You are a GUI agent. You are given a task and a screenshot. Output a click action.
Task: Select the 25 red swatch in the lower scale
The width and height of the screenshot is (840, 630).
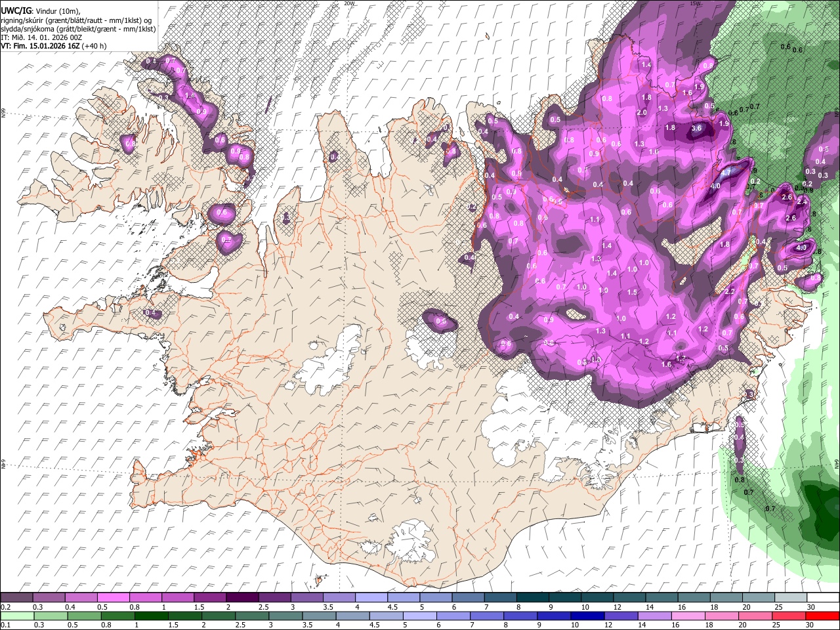789,616
